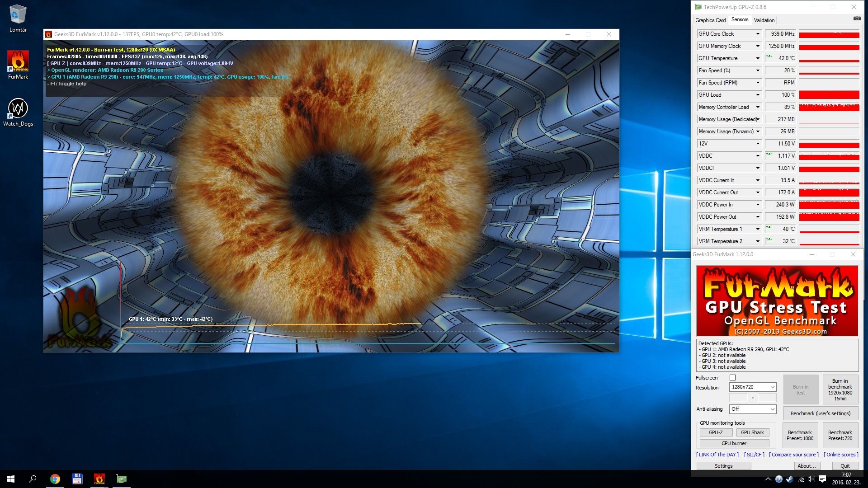Open taskbar search magnifier
This screenshot has height=488, width=868.
point(33,479)
